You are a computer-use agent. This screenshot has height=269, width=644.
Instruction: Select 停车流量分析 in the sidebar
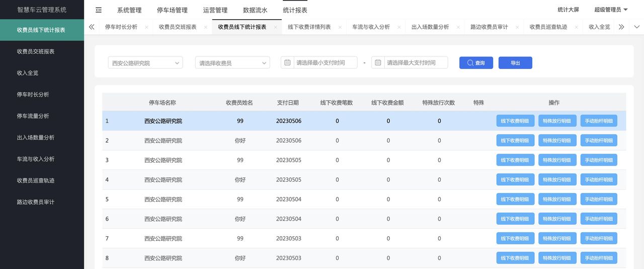tap(42, 116)
